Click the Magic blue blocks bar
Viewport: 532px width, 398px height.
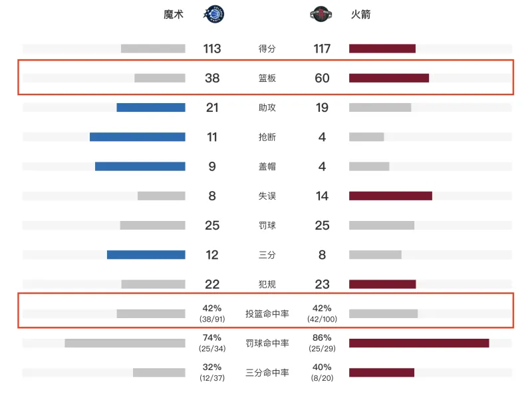coord(140,166)
